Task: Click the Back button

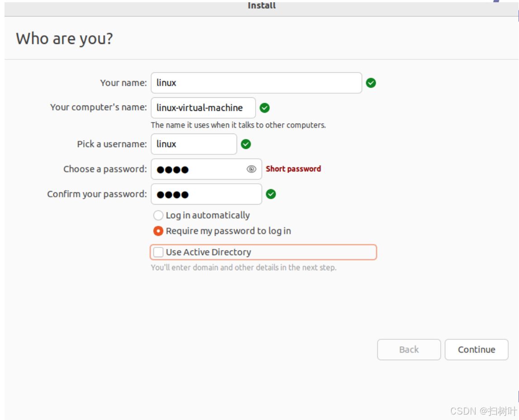Action: 409,349
